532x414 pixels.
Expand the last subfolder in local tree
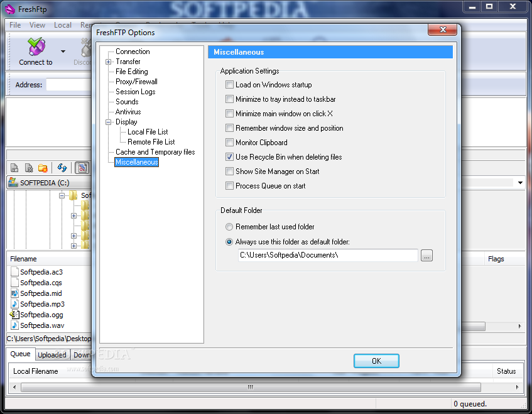(x=73, y=246)
